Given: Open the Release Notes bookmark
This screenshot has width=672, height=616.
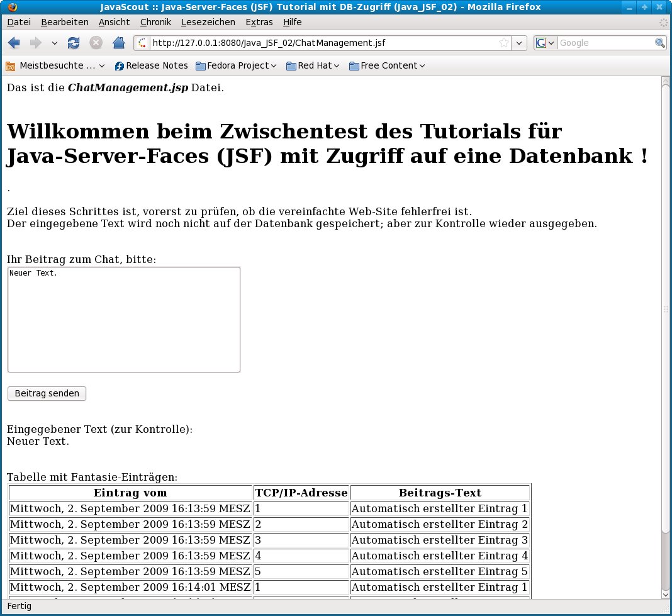Looking at the screenshot, I should tap(151, 65).
